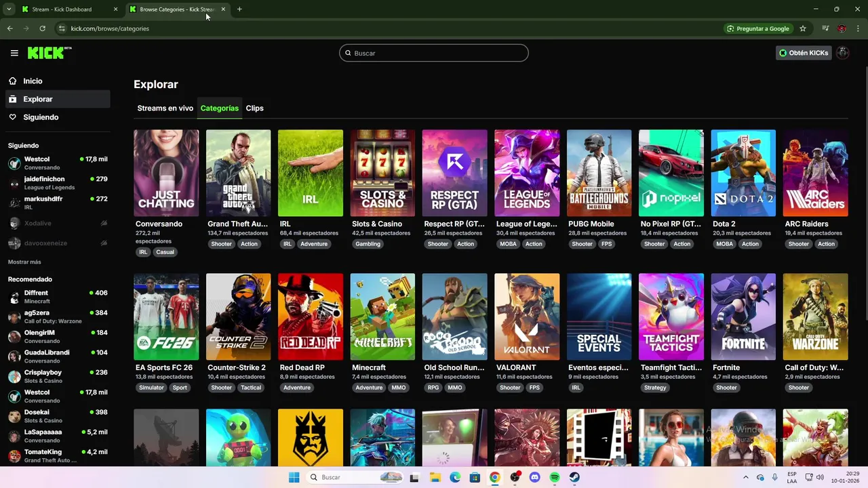The image size is (868, 488).
Task: Open ag5zera recommended channel
Action: tap(58, 317)
